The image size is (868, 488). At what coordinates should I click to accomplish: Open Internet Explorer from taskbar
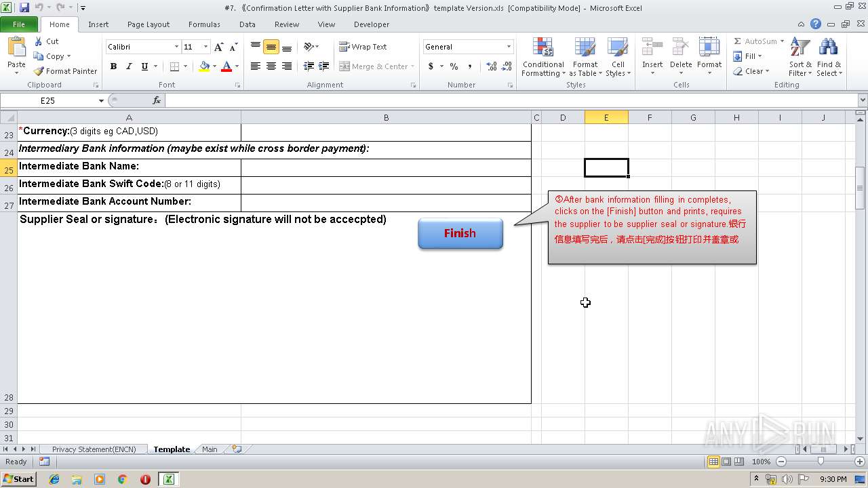coord(54,479)
